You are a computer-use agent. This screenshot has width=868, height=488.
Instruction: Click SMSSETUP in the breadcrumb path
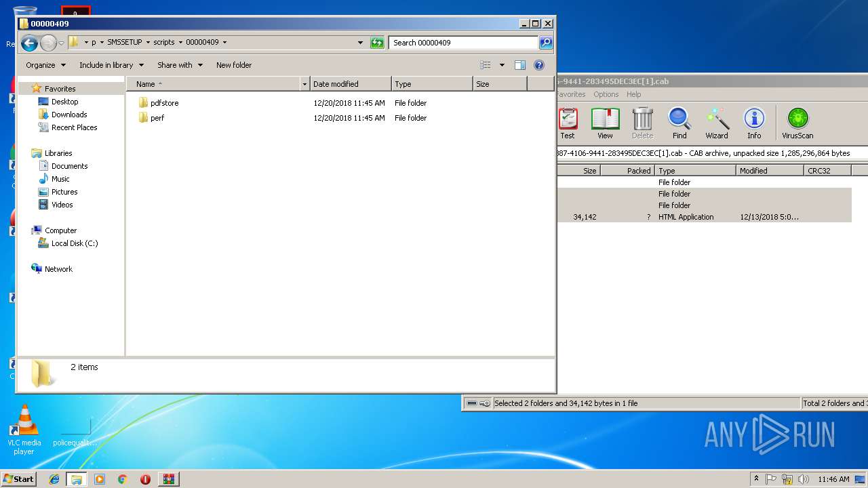(125, 42)
